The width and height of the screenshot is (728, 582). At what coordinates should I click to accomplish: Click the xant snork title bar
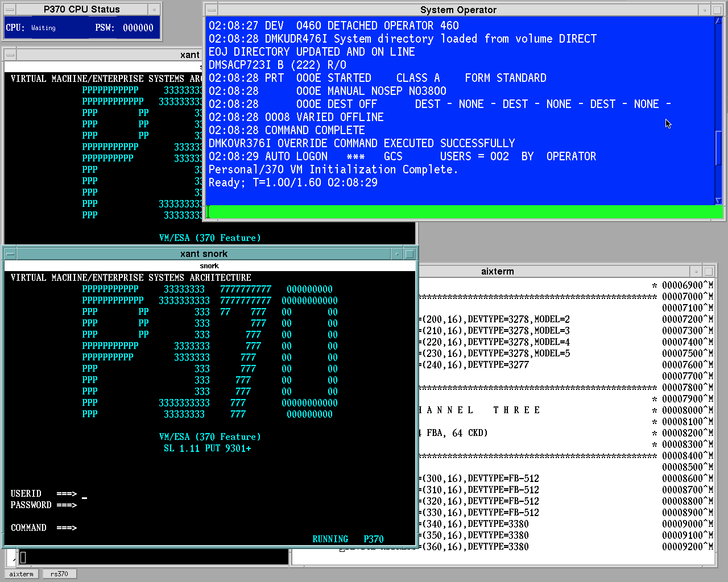(204, 253)
